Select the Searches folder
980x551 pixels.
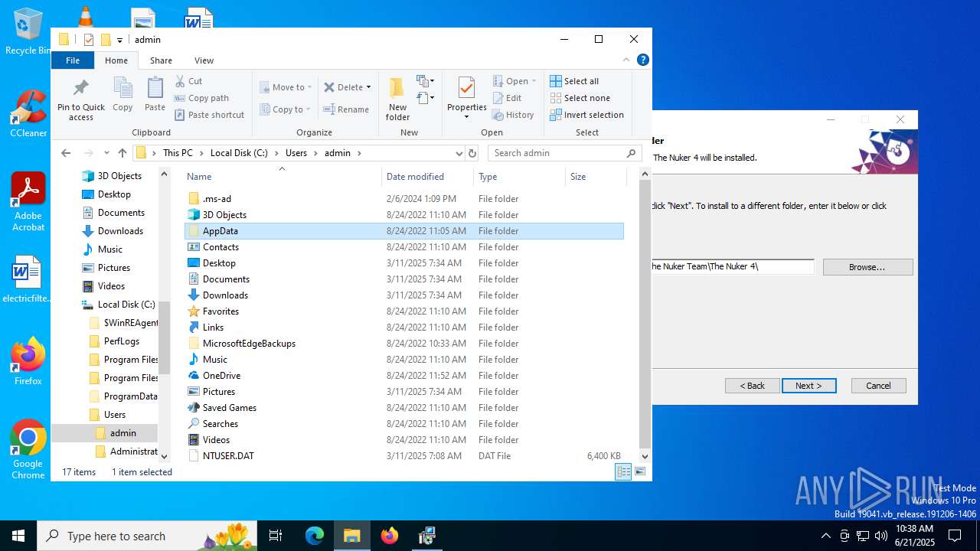tap(404, 424)
